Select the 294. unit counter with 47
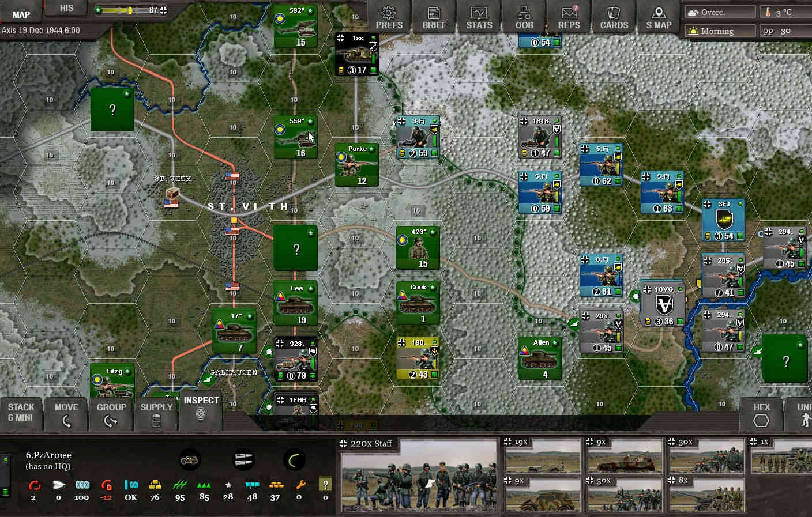The image size is (812, 517). click(723, 331)
